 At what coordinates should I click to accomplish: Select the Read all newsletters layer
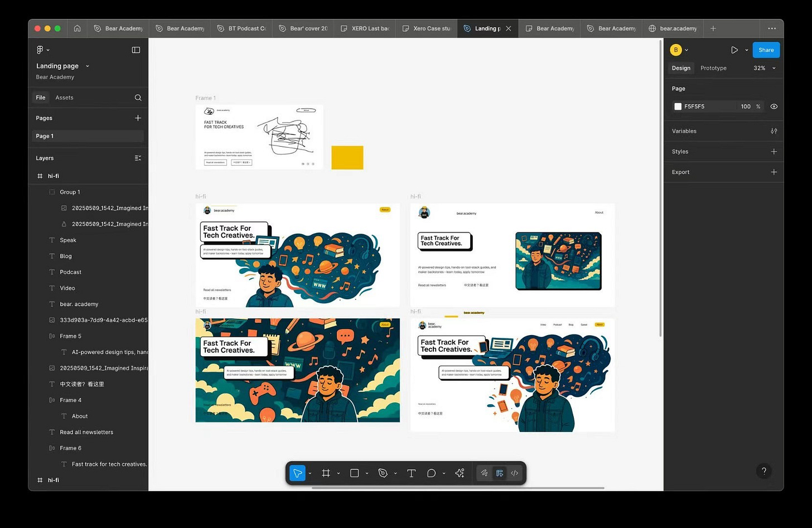point(88,432)
